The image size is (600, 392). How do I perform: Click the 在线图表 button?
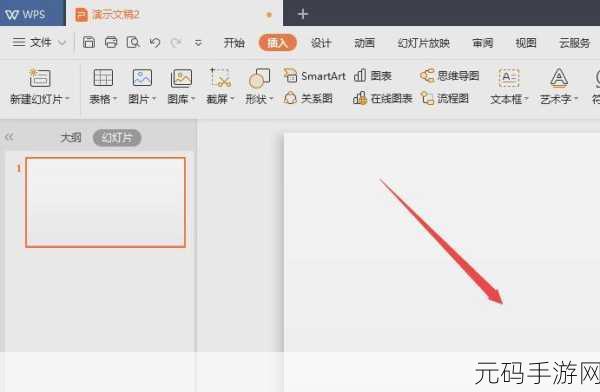[383, 99]
